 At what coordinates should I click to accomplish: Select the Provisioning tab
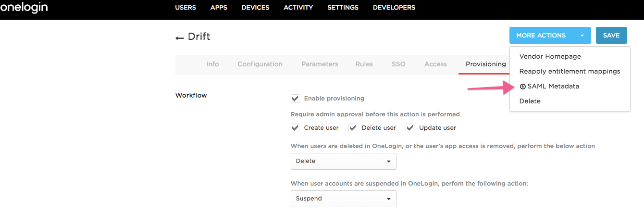(x=483, y=64)
